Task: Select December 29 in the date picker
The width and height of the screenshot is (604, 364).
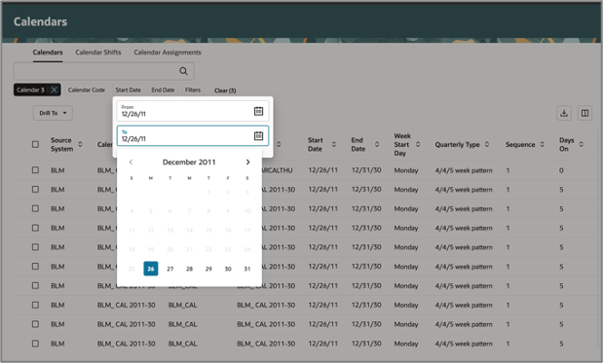Action: click(x=208, y=269)
